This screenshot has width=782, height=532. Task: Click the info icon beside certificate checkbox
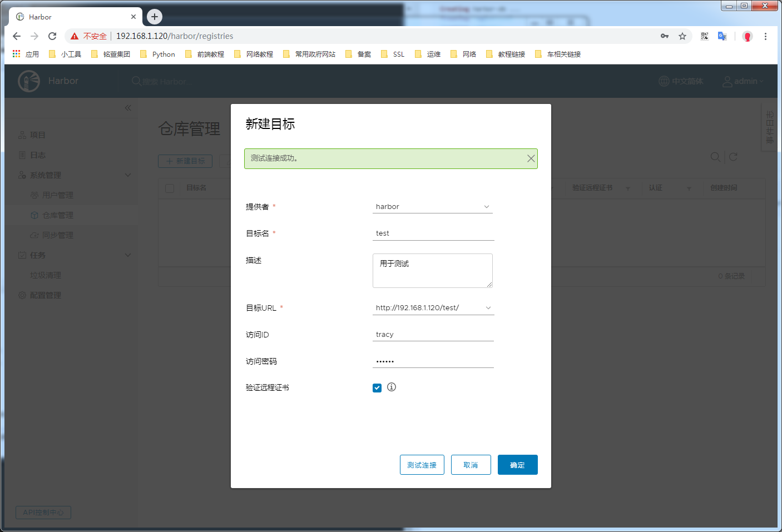point(392,387)
